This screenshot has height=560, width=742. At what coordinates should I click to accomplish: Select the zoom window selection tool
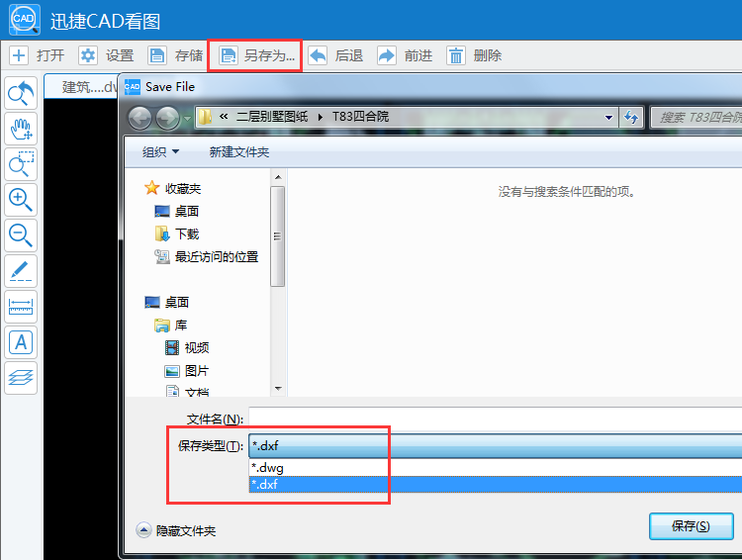(x=21, y=164)
